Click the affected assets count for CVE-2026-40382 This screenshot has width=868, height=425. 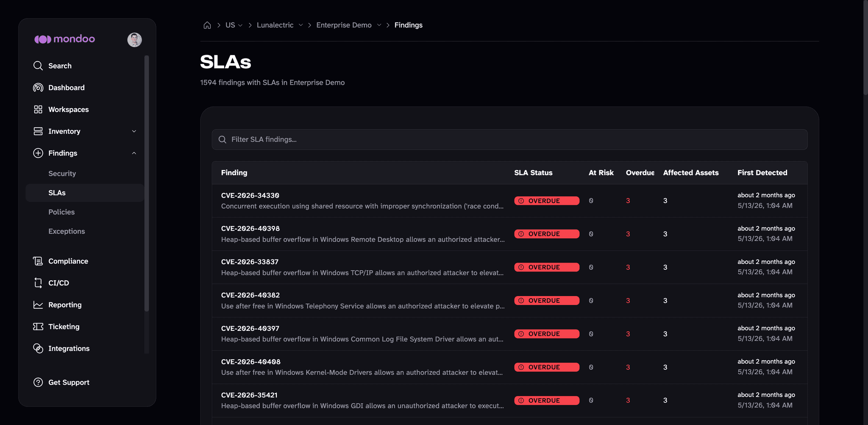point(665,300)
